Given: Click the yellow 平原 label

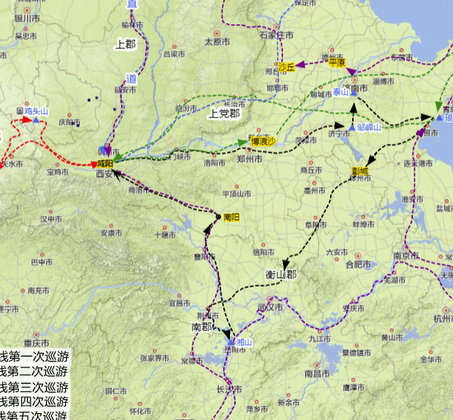Looking at the screenshot, I should tap(337, 62).
